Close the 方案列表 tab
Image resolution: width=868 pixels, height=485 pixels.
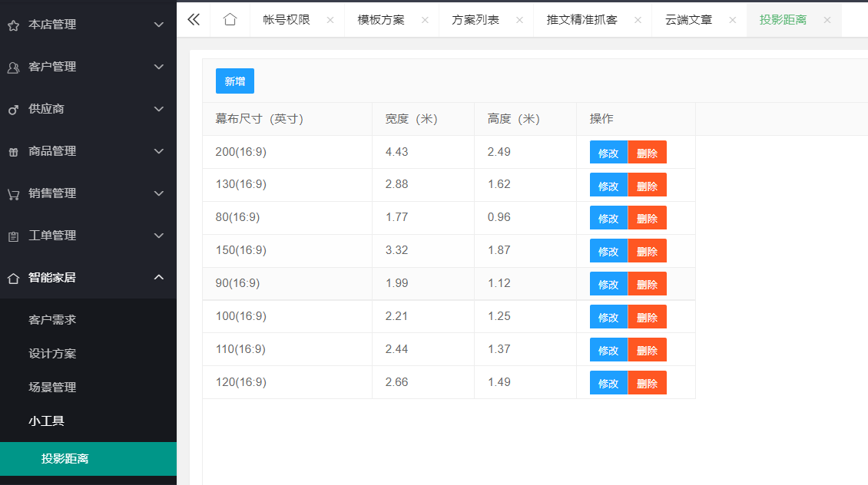click(x=519, y=20)
